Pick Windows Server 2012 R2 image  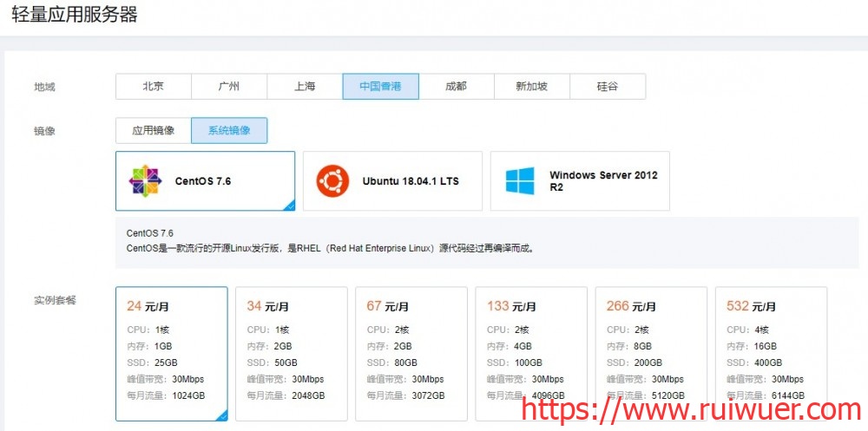(x=580, y=181)
